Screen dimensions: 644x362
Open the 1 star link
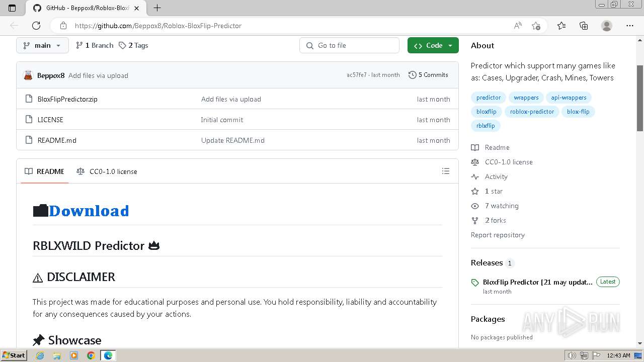click(487, 191)
